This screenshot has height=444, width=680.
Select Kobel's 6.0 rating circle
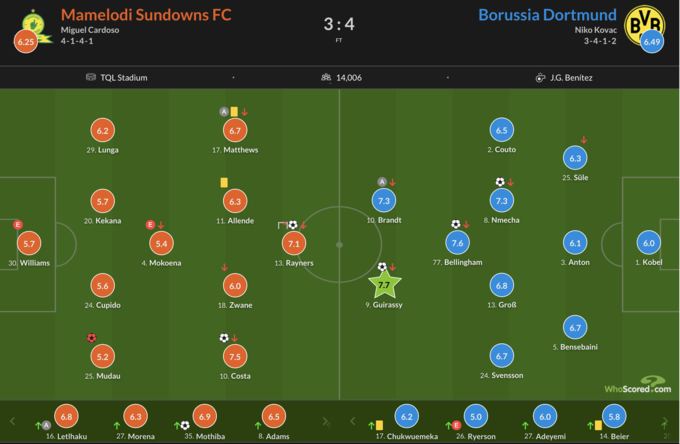pos(649,243)
